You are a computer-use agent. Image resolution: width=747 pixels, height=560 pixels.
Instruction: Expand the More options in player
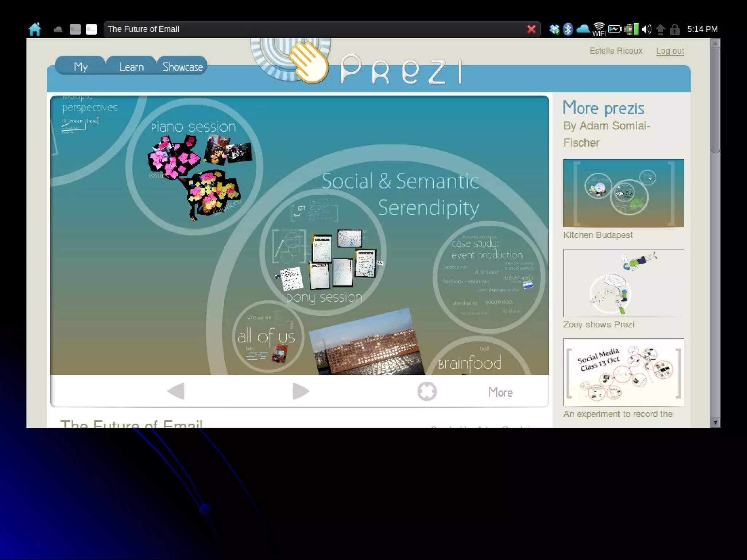pyautogui.click(x=500, y=392)
